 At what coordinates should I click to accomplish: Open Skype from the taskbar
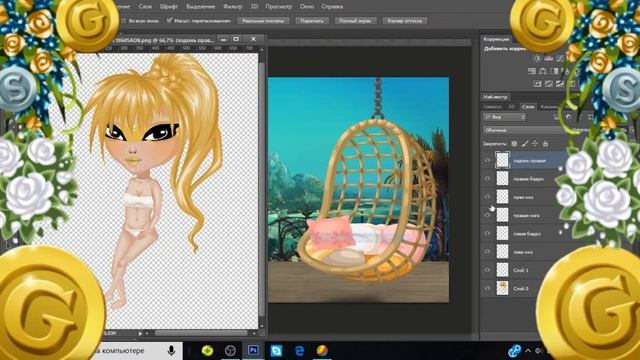tap(276, 350)
